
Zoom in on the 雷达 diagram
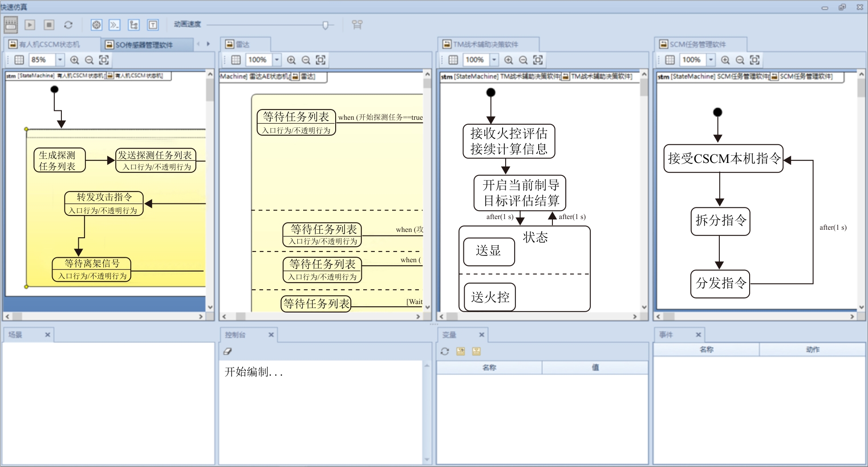(292, 60)
